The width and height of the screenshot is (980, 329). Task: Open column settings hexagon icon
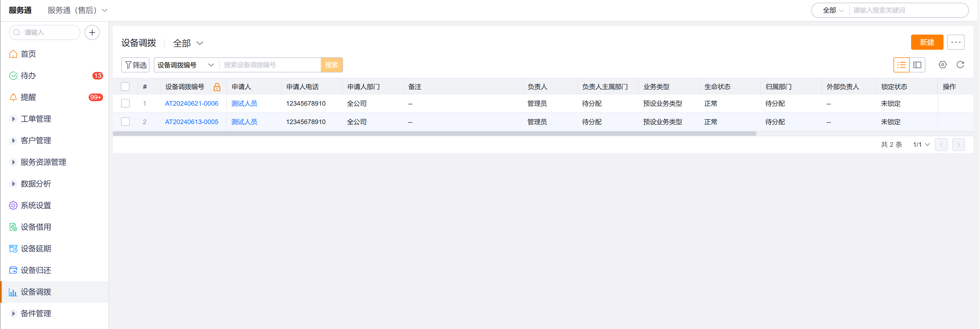coord(942,65)
